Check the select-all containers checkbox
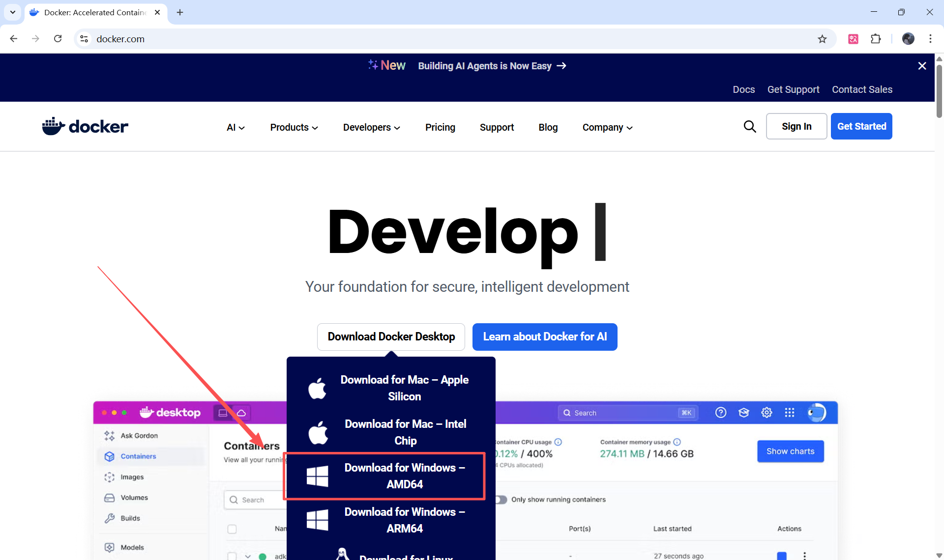 tap(232, 529)
